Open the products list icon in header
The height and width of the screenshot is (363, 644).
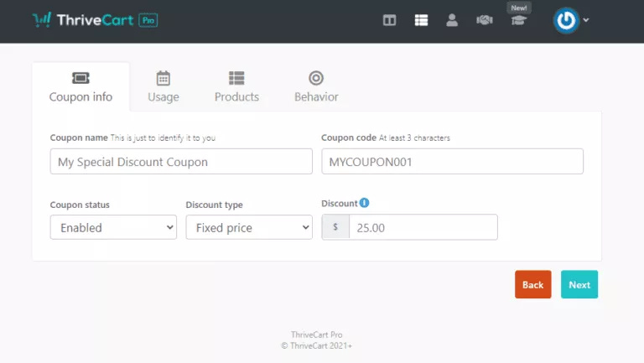point(421,20)
